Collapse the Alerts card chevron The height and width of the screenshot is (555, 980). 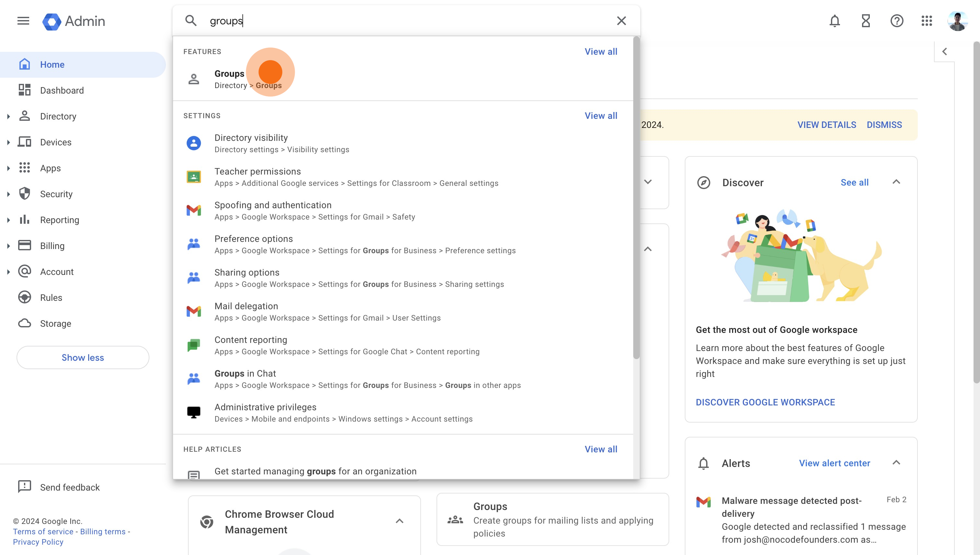tap(896, 462)
